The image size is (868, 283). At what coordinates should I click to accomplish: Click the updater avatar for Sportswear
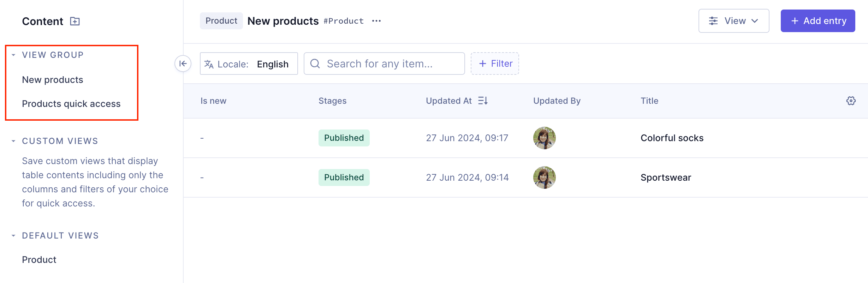click(x=544, y=177)
